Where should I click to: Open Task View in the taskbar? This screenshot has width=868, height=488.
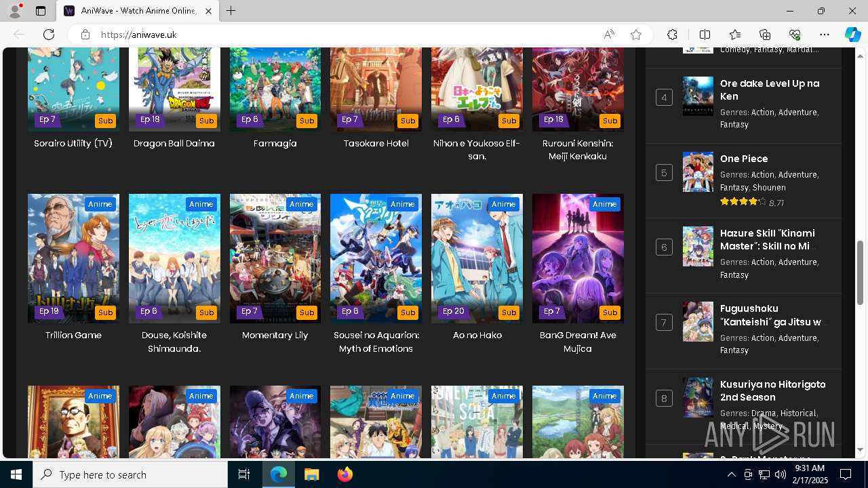[x=244, y=474]
